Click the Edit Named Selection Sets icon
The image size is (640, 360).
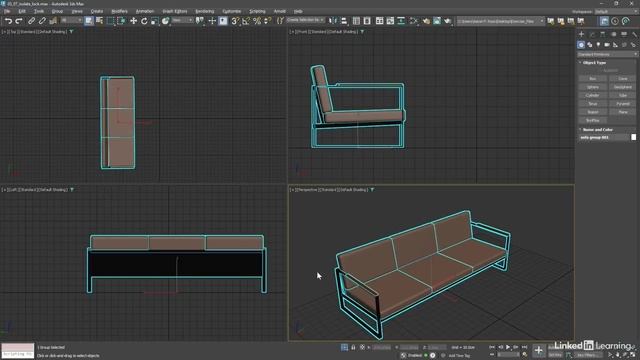tap(280, 21)
